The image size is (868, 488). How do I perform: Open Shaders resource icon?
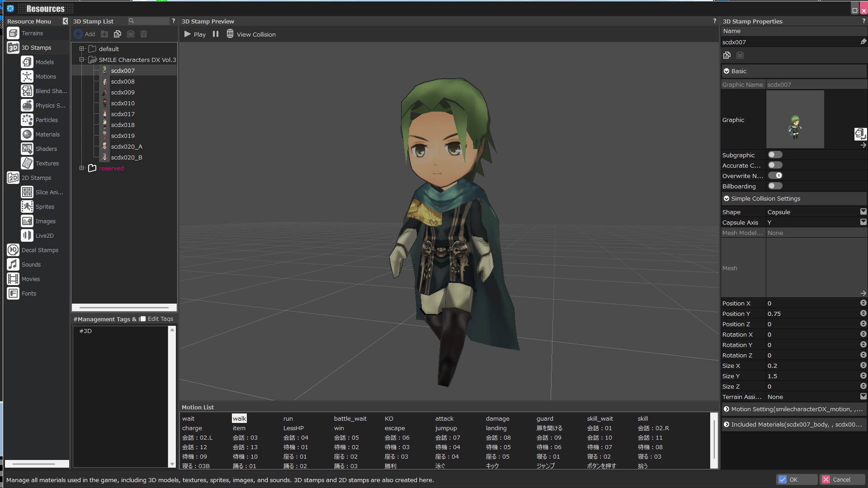tap(27, 149)
